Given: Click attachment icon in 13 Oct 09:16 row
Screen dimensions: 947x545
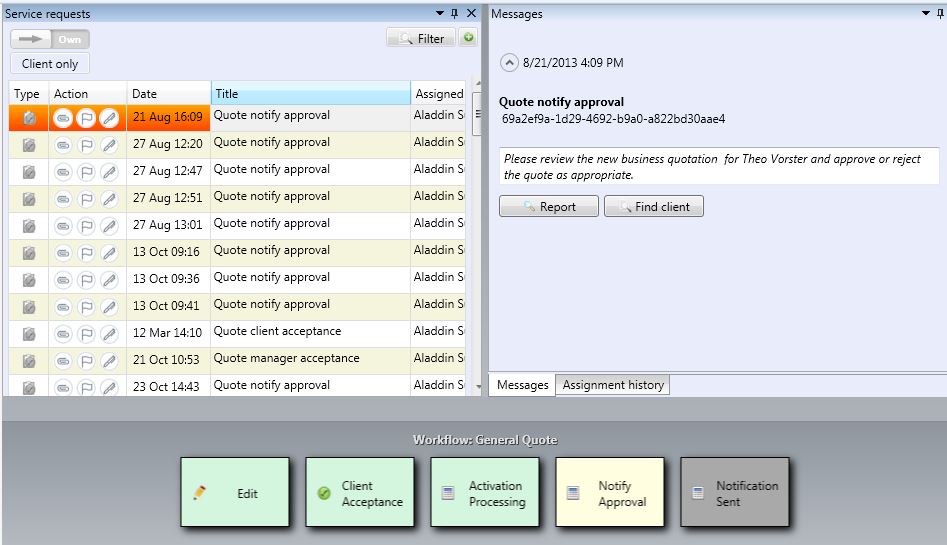Looking at the screenshot, I should pyautogui.click(x=63, y=253).
